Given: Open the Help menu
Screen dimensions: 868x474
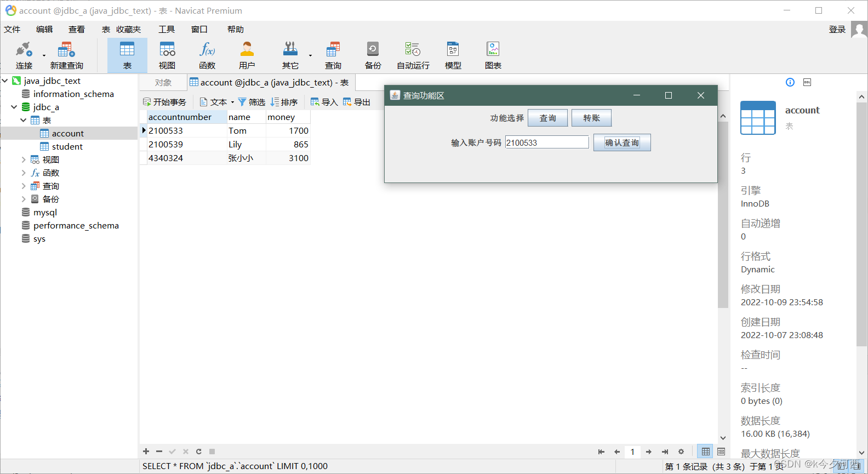Looking at the screenshot, I should pos(236,29).
